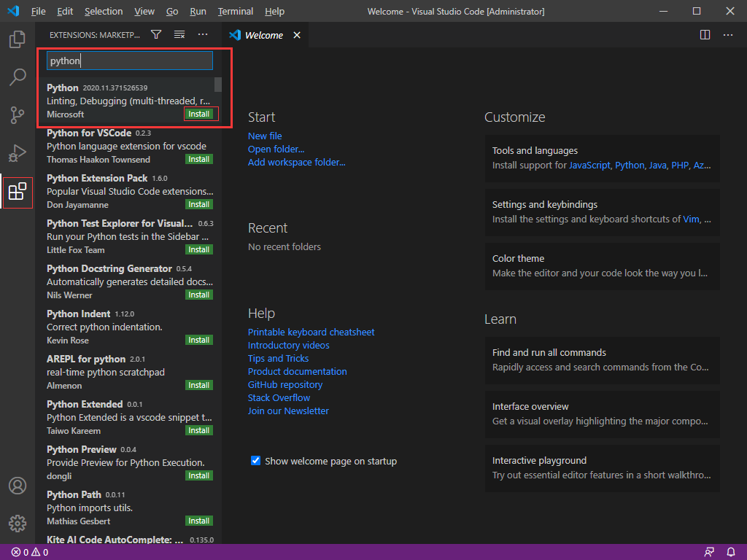Select the Extensions view icon
Viewport: 747px width, 560px height.
[18, 192]
